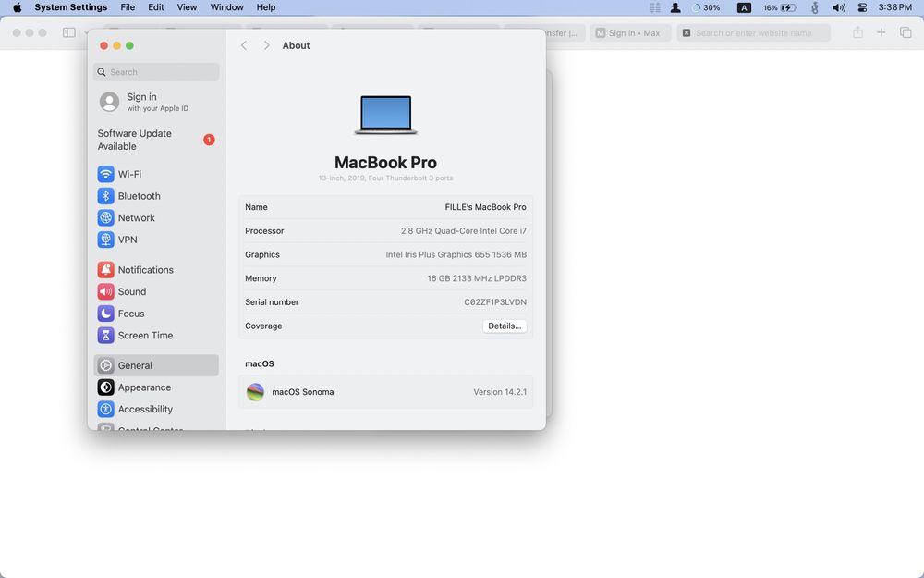Open Software Update Available notice

tap(155, 140)
